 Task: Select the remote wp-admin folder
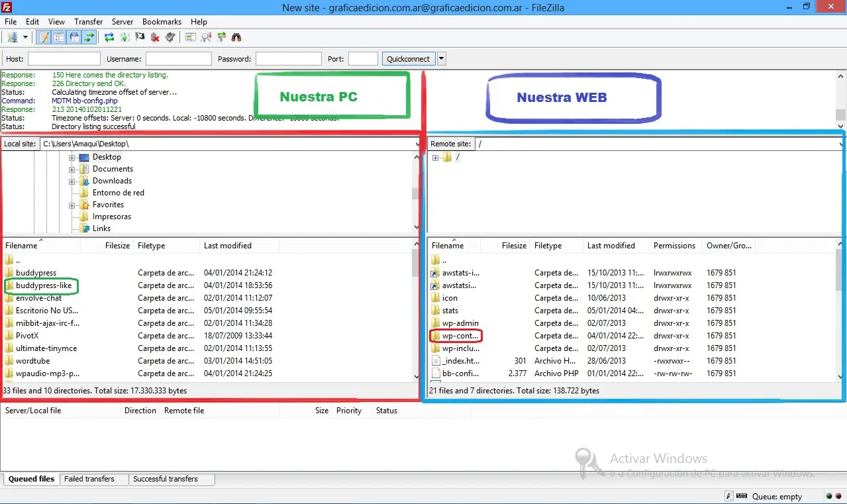(460, 323)
